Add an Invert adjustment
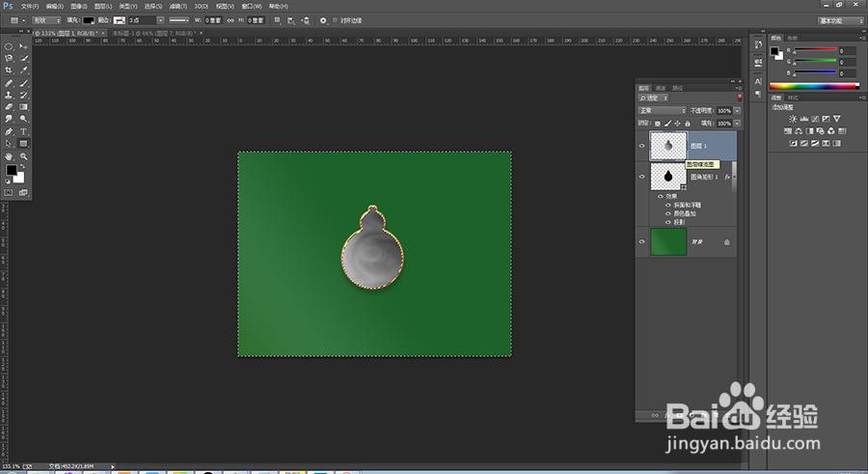 point(794,143)
